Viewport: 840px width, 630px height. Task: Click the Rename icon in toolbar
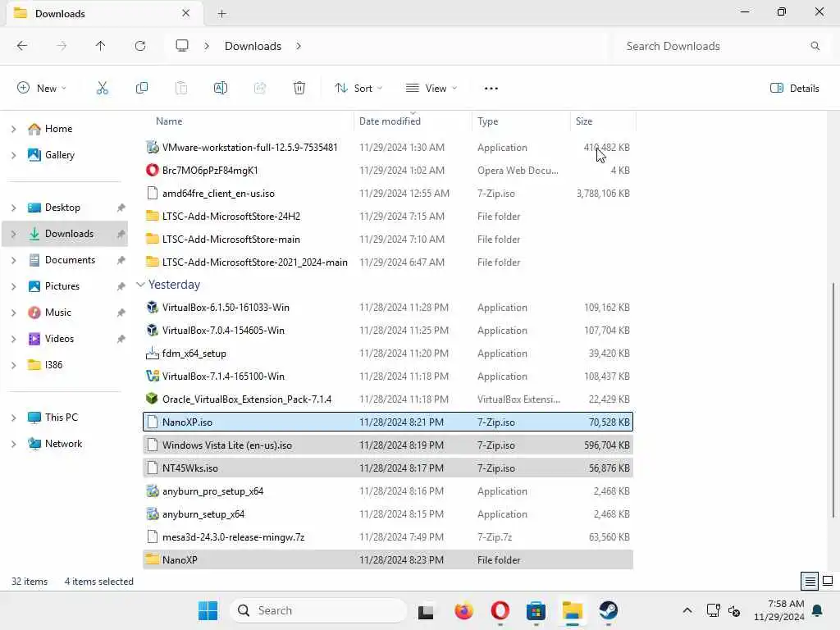point(220,88)
